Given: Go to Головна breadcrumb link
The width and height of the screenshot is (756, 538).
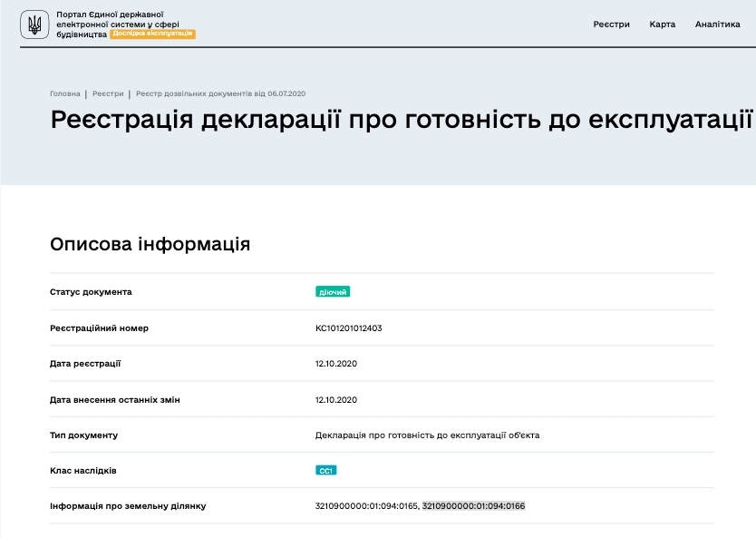Looking at the screenshot, I should pos(65,93).
